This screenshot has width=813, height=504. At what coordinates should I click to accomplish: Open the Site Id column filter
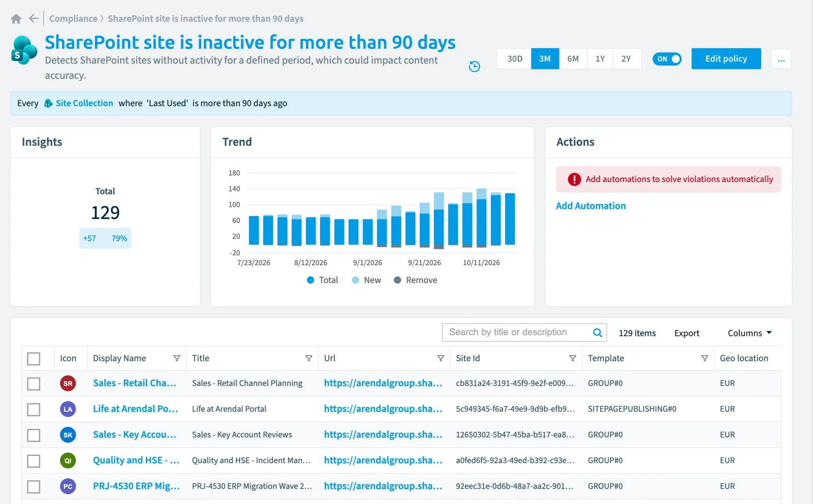point(573,358)
